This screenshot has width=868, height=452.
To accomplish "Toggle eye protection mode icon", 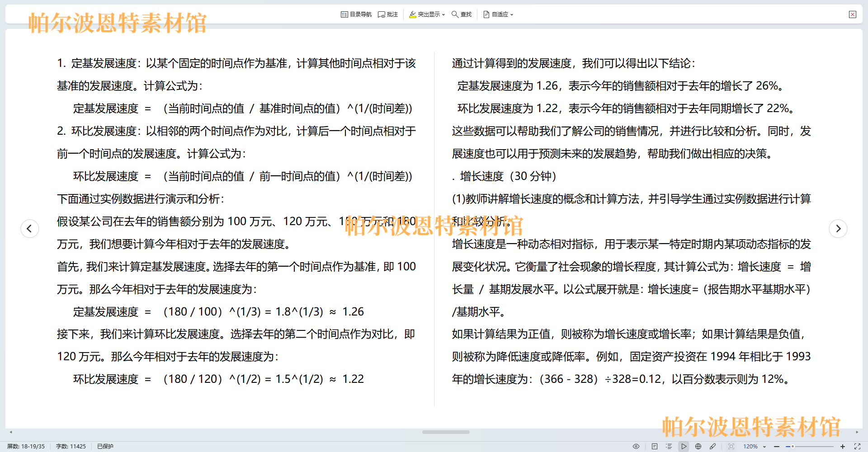I will pos(636,446).
